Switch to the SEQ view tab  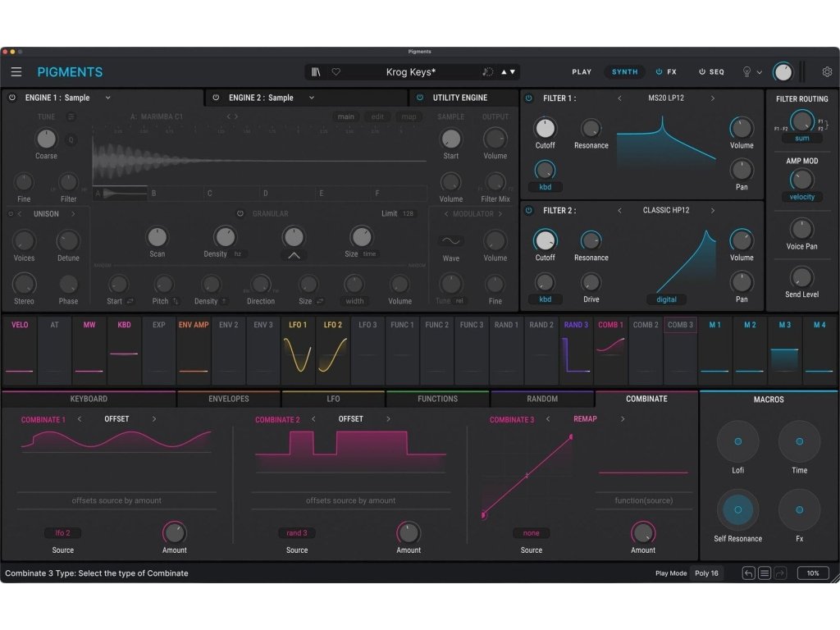[711, 72]
